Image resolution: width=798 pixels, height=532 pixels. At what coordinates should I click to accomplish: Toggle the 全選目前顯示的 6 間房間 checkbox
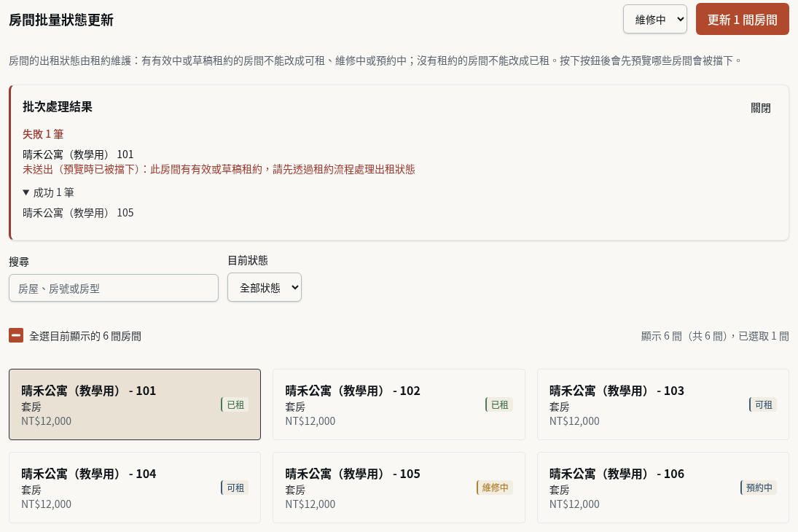coord(16,335)
